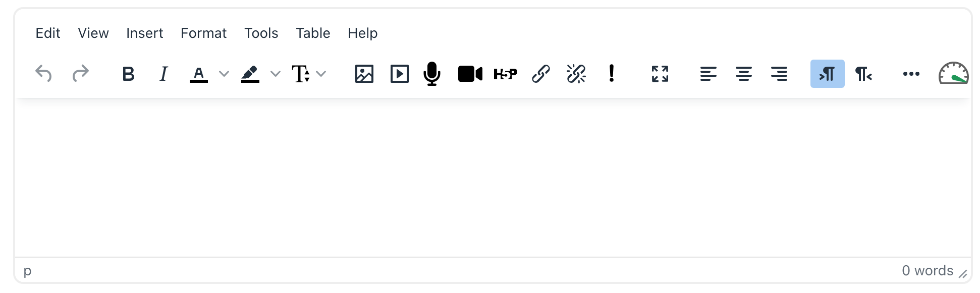Open the multimedia insert icon
The width and height of the screenshot is (980, 293).
(399, 74)
